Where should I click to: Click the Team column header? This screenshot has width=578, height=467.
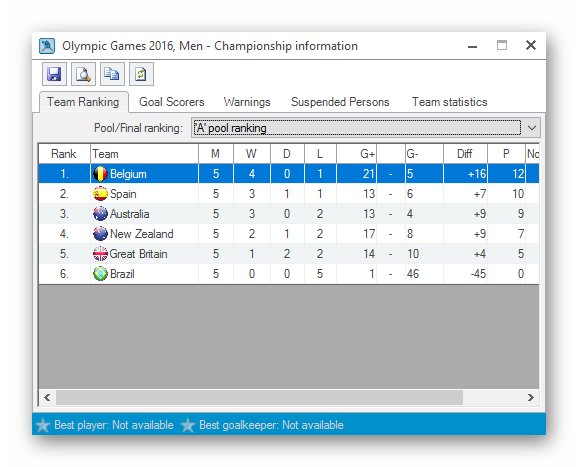click(144, 154)
